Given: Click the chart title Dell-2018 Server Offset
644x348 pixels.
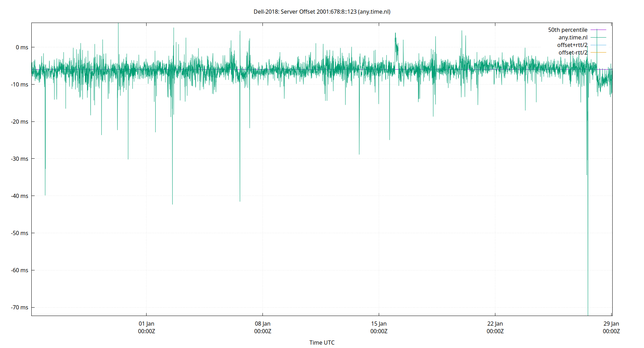Looking at the screenshot, I should point(322,11).
